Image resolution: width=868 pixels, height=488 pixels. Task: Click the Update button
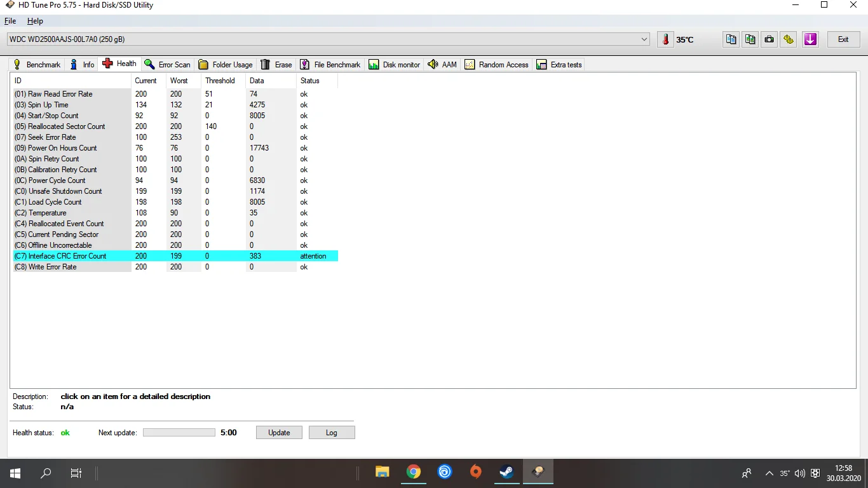[x=279, y=433]
